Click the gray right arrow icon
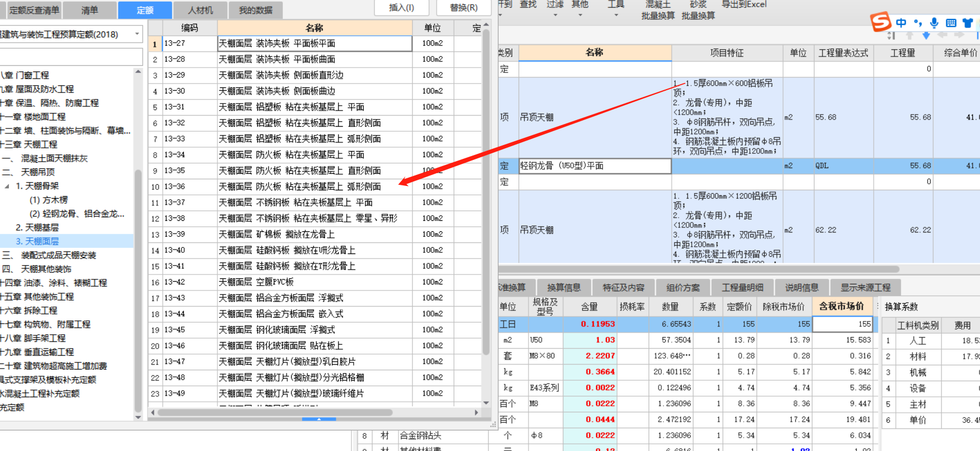The height and width of the screenshot is (451, 980). coord(960,35)
